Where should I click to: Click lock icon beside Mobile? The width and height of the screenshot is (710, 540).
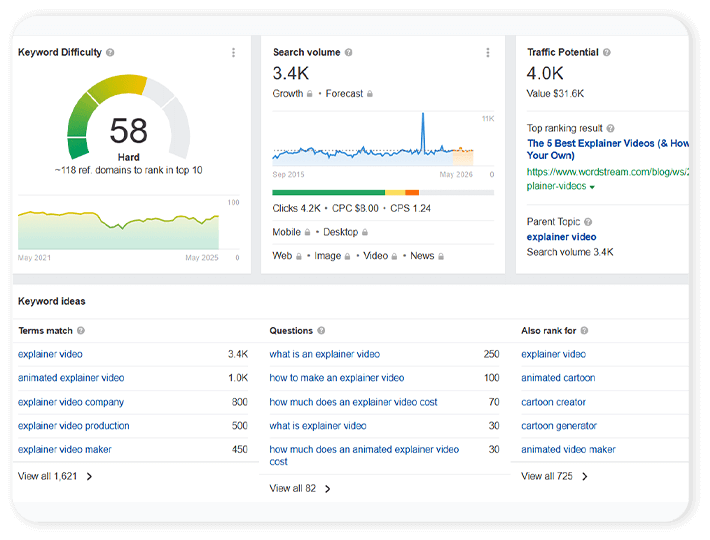(x=307, y=232)
